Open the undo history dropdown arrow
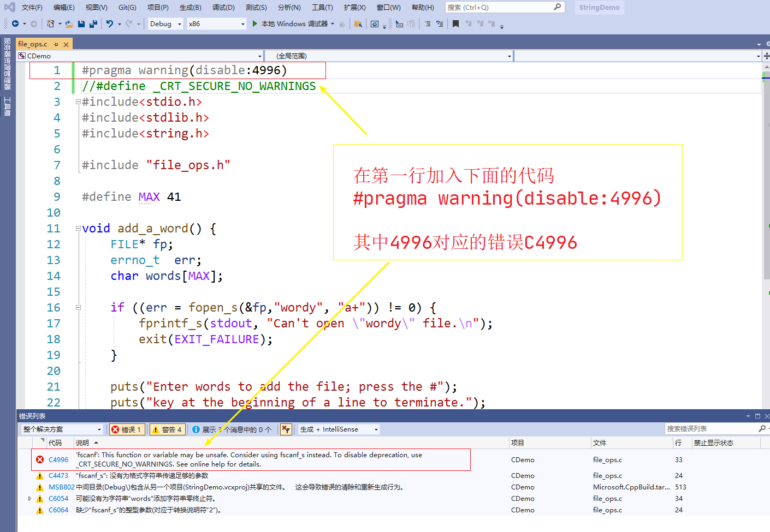770x532 pixels. click(120, 23)
